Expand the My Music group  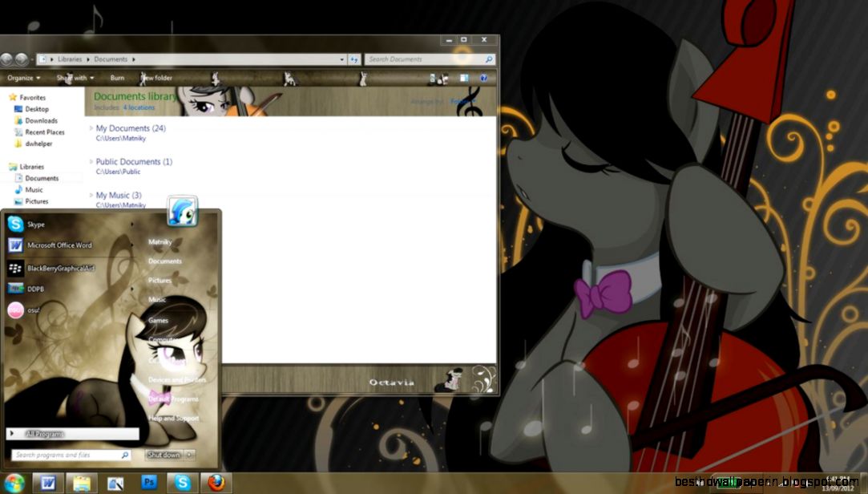point(91,195)
